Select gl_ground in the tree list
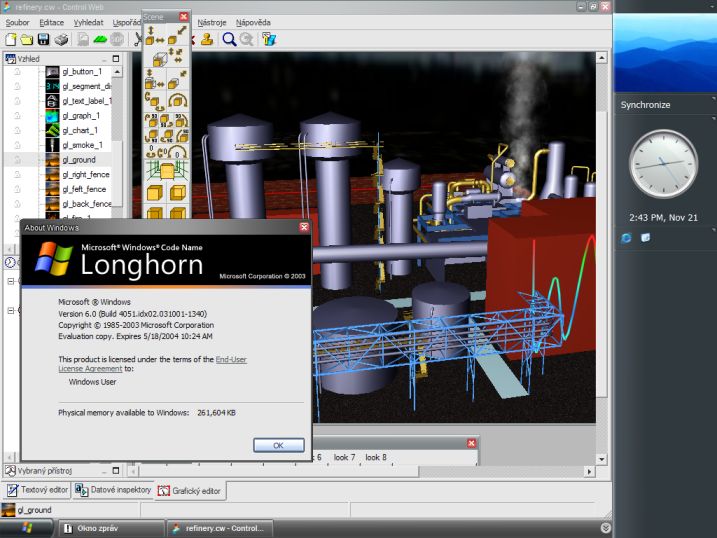 81,160
